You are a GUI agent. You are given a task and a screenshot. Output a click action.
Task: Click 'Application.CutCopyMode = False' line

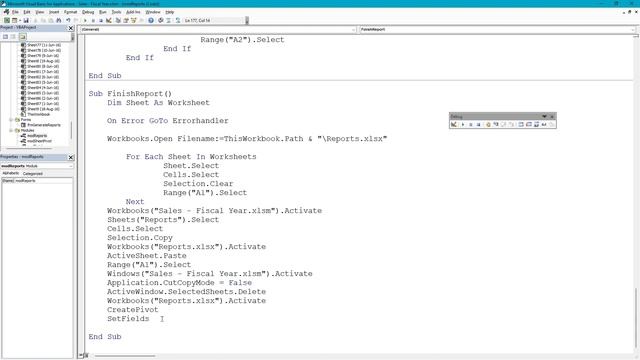coord(180,283)
